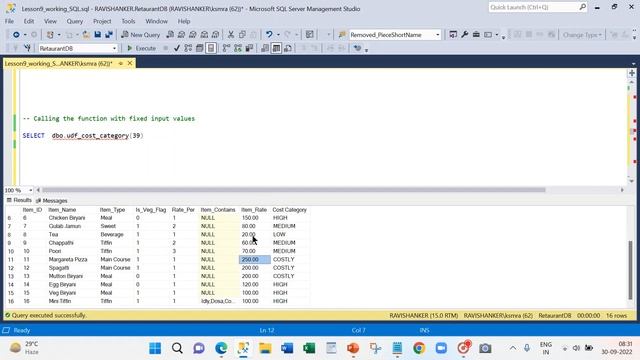Select the 'Margareta Pizza' cell
The height and width of the screenshot is (360, 640).
[x=68, y=260]
